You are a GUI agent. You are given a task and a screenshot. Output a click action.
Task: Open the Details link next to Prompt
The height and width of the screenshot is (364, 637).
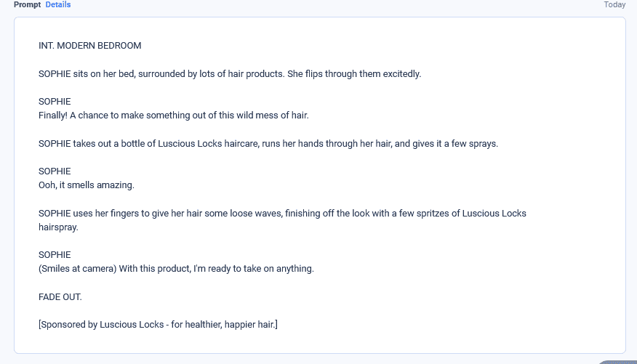(57, 5)
